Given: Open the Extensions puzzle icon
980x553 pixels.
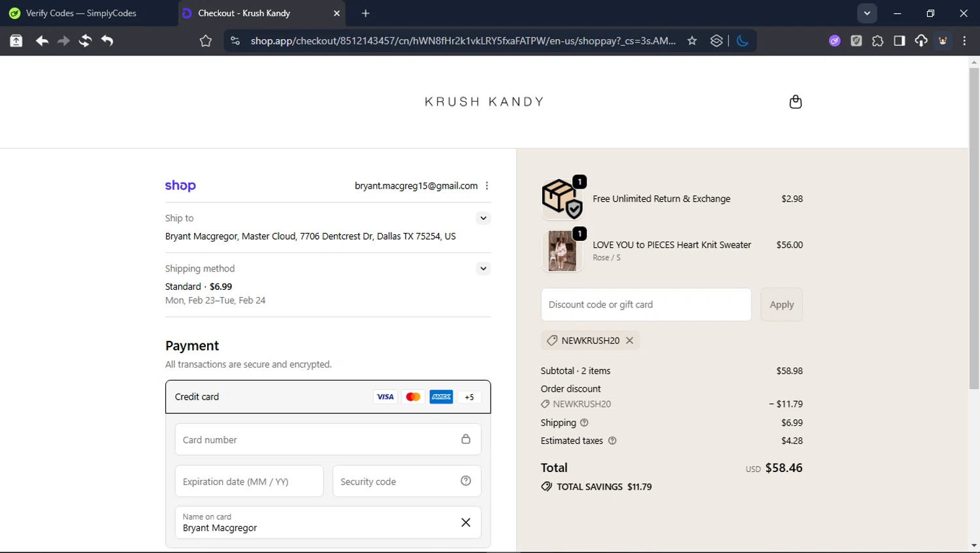Looking at the screenshot, I should pyautogui.click(x=877, y=40).
